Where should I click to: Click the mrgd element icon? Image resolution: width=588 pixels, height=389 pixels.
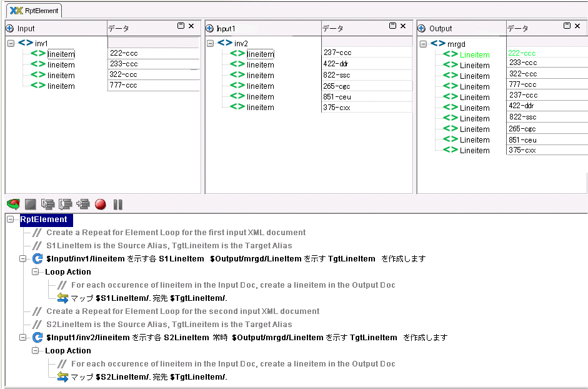pos(438,44)
